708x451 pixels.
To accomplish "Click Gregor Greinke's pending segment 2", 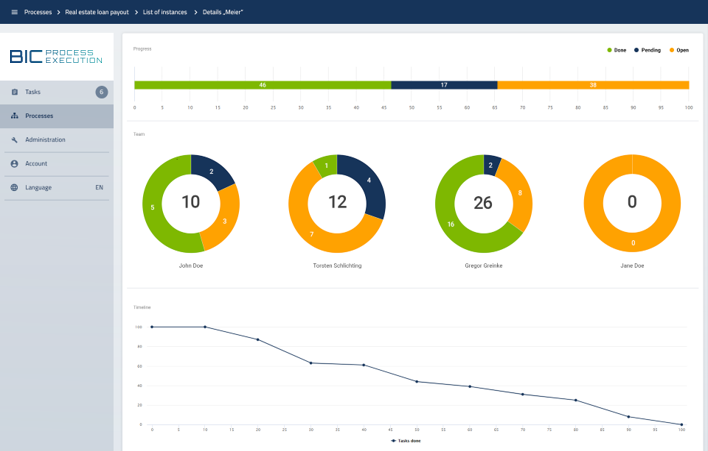I will tap(491, 165).
